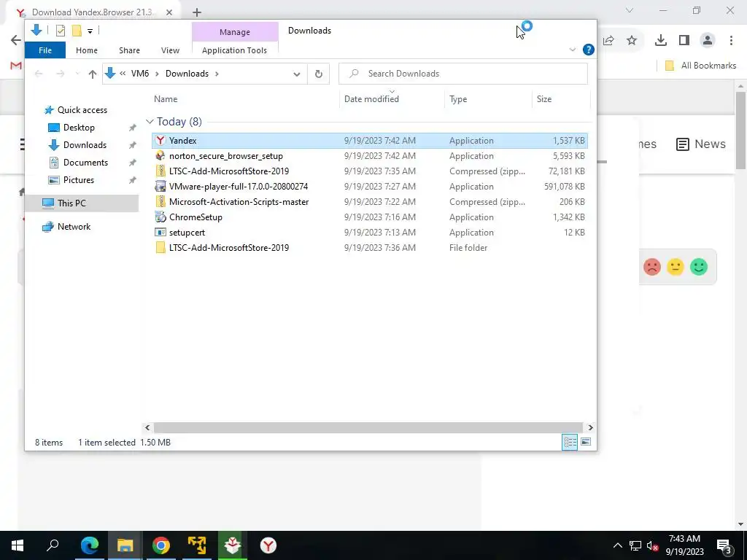Open Customize Quick Access Toolbar dropdown
Screen dimensions: 747x560
click(x=90, y=31)
